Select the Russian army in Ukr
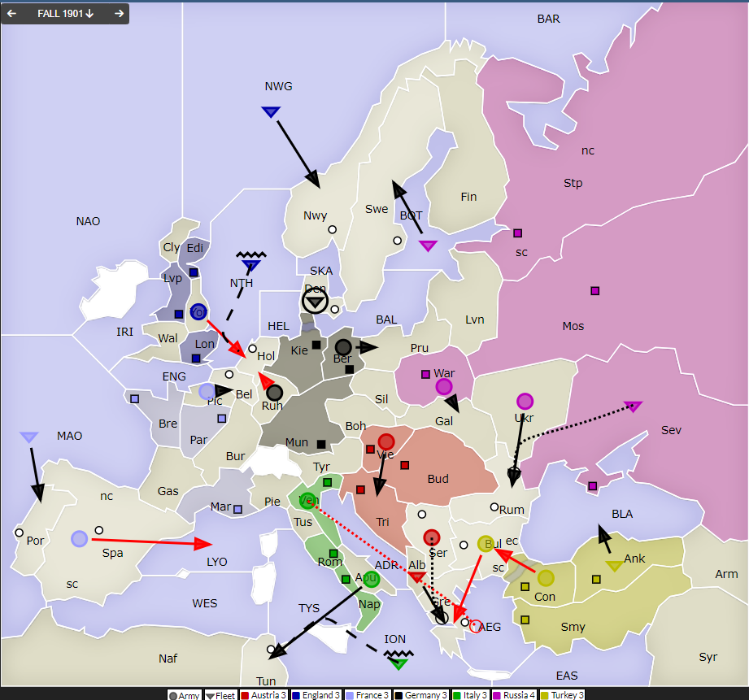The image size is (749, 700). click(x=525, y=401)
